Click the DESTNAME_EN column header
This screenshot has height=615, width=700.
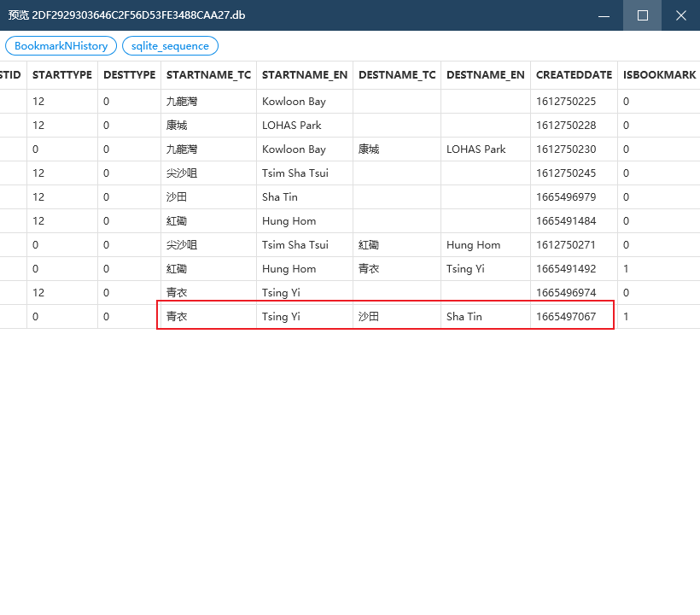[486, 75]
